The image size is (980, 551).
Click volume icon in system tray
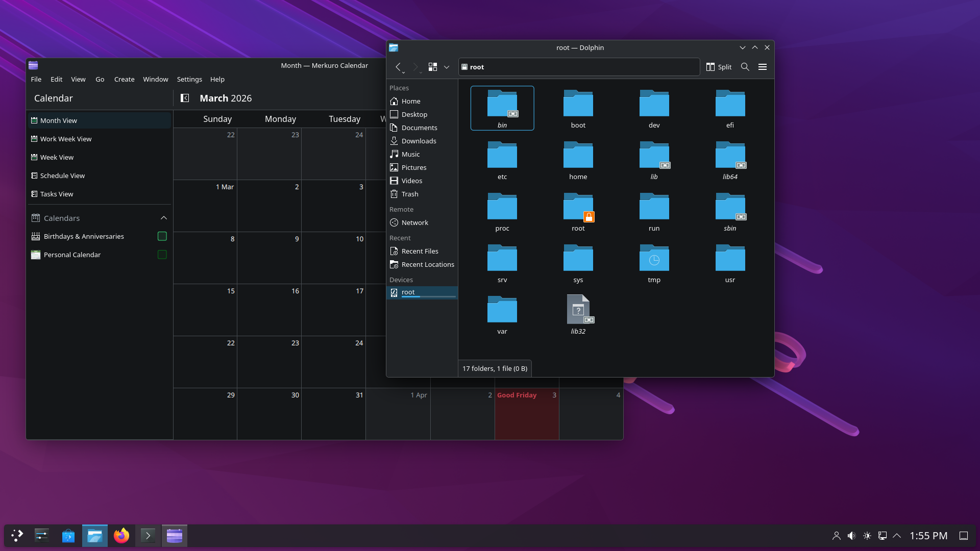coord(851,536)
